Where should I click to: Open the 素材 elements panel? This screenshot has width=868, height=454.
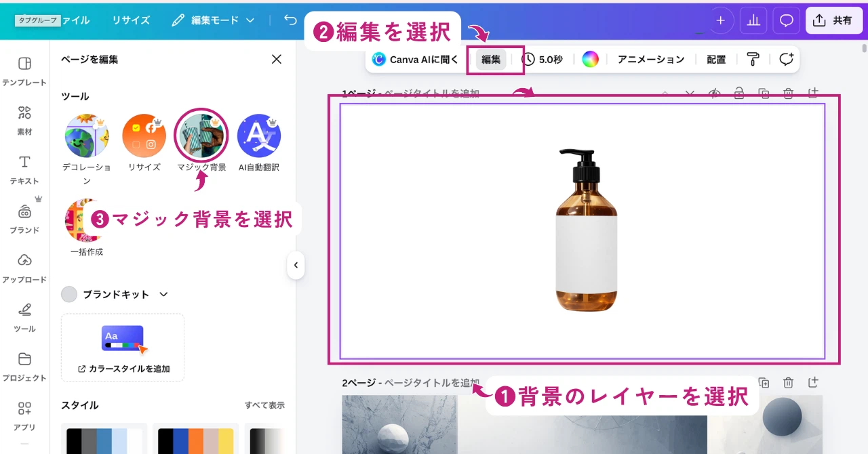tap(24, 121)
